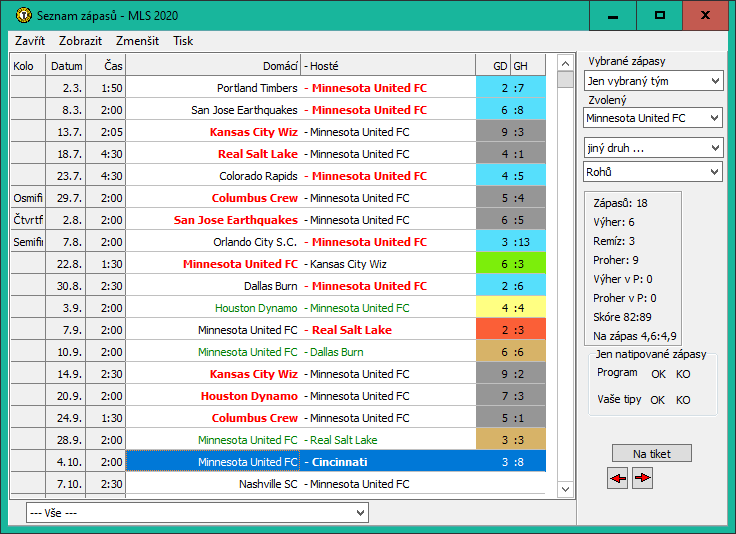Click OK next to Program
The image size is (736, 534).
pyautogui.click(x=658, y=374)
